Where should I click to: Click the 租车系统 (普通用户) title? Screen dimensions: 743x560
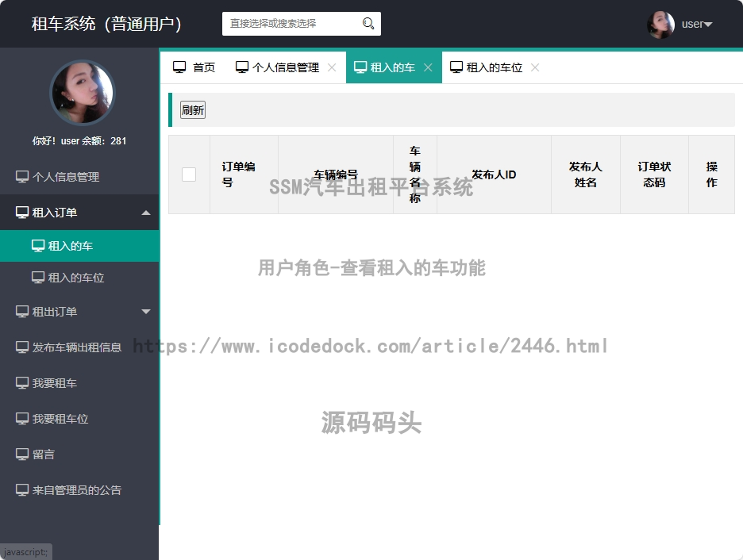(106, 24)
